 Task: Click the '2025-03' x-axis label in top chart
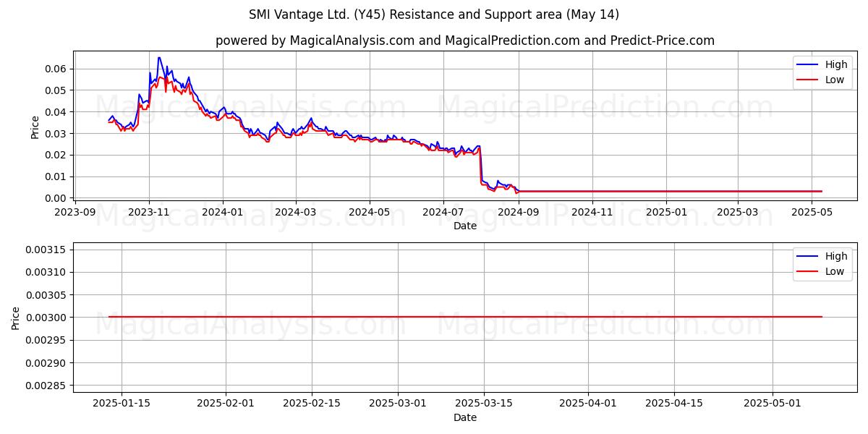click(x=738, y=212)
